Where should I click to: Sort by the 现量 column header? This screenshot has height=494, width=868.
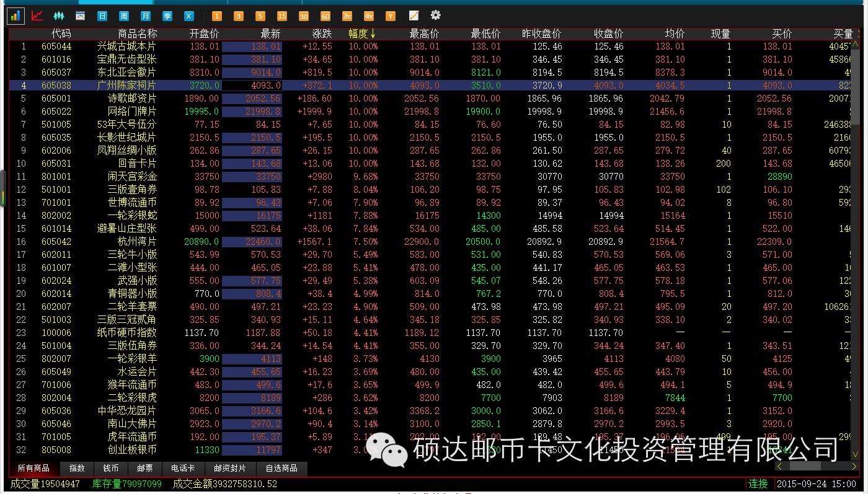click(721, 34)
